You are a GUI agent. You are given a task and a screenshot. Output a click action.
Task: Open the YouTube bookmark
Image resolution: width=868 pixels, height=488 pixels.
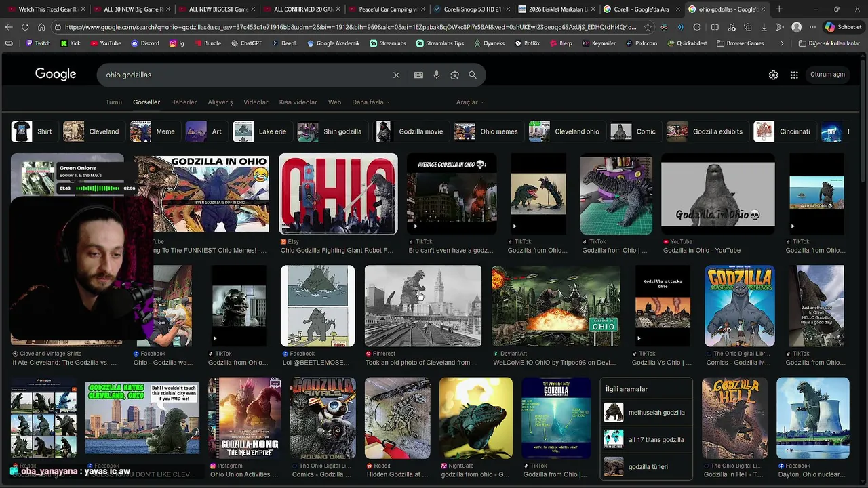pyautogui.click(x=105, y=43)
